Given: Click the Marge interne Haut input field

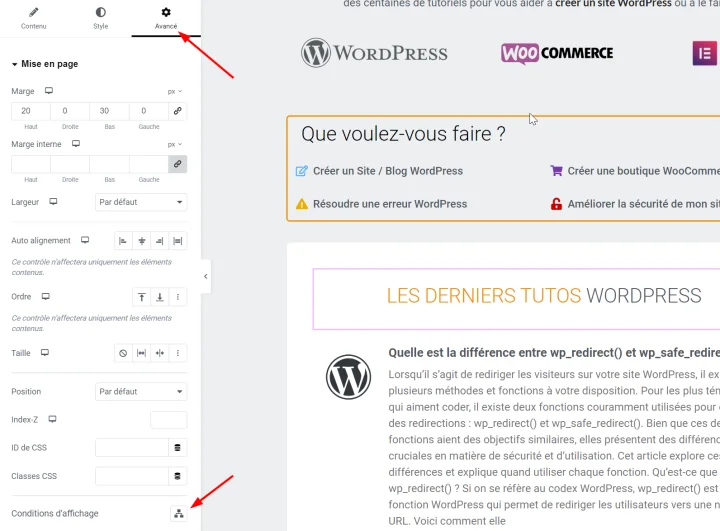Looking at the screenshot, I should click(x=31, y=164).
